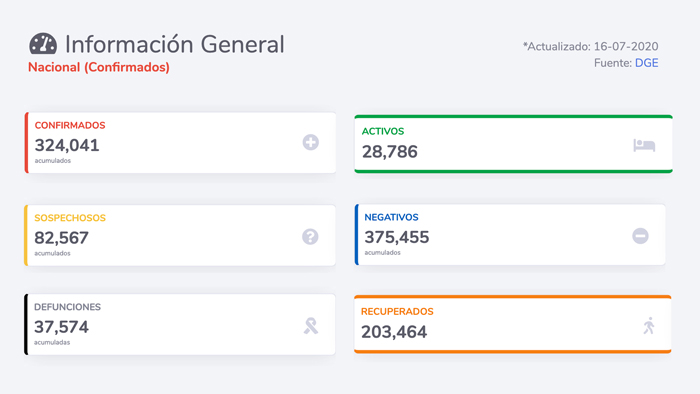Click the bed icon in Activos card
The height and width of the screenshot is (394, 700).
(x=644, y=145)
